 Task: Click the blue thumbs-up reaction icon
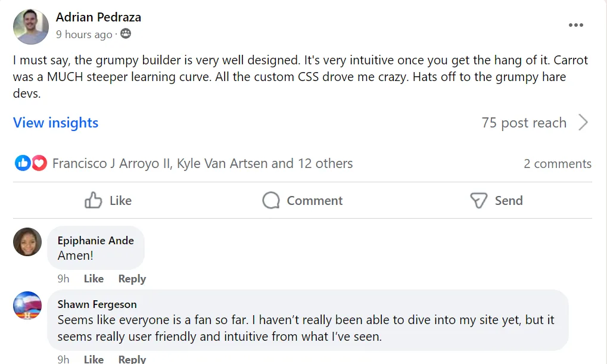23,163
